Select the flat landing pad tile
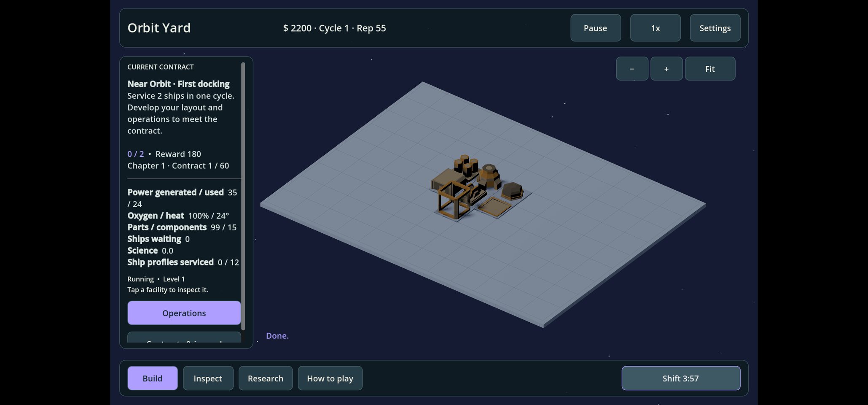The image size is (868, 405). point(494,207)
